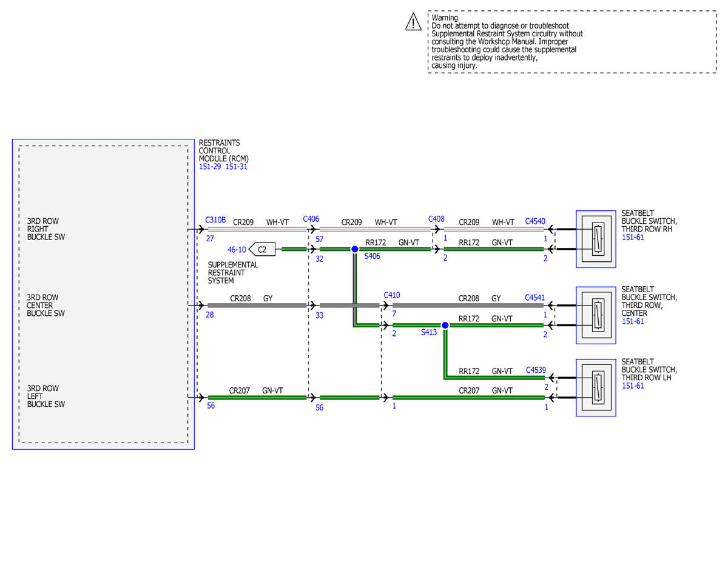Click the C2 off-page connector arrow
The image size is (728, 562).
(x=262, y=249)
